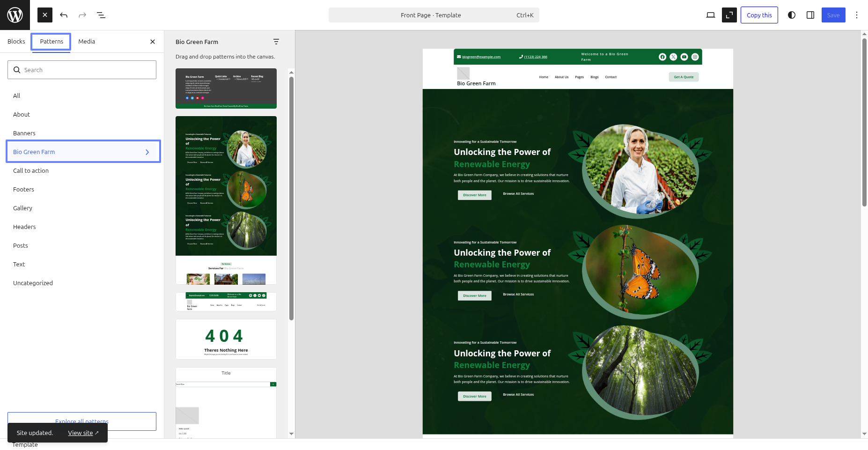Viewport: 868px width, 450px height.
Task: Open the Document Overview list icon
Action: 101,15
